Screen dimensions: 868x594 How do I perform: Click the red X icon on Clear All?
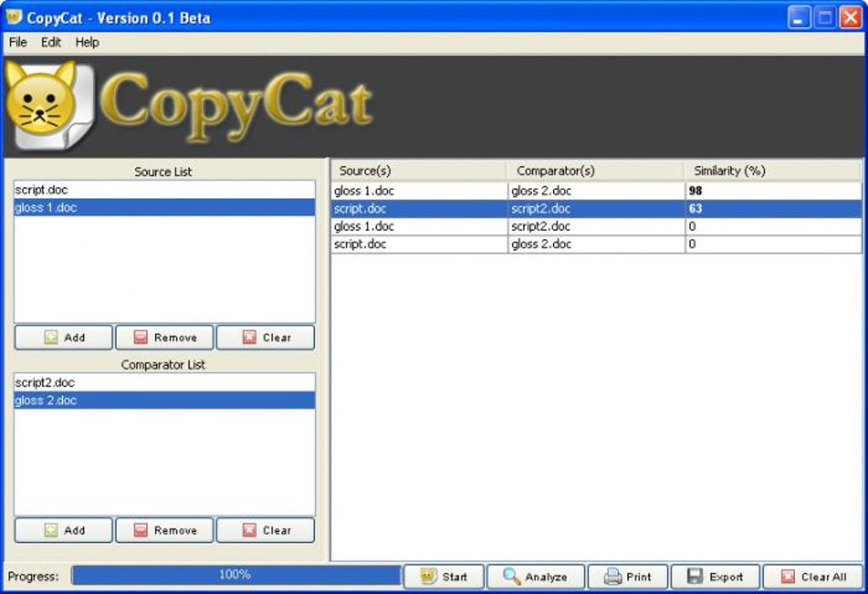tap(787, 577)
